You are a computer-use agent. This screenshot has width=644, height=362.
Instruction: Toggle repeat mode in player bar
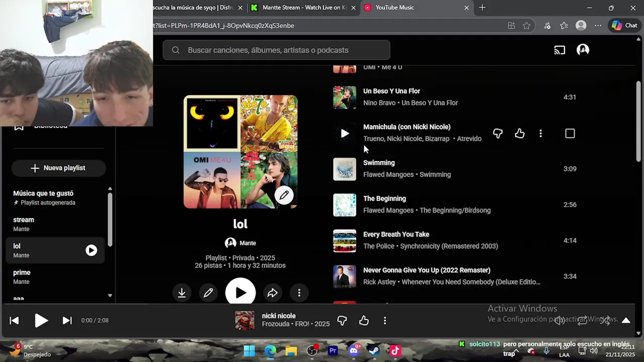pyautogui.click(x=582, y=320)
